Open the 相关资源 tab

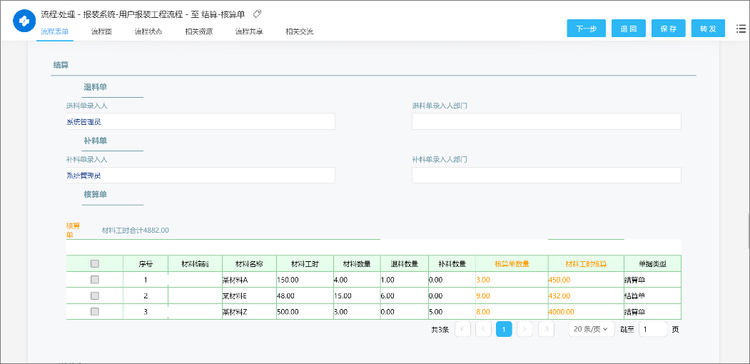(199, 32)
